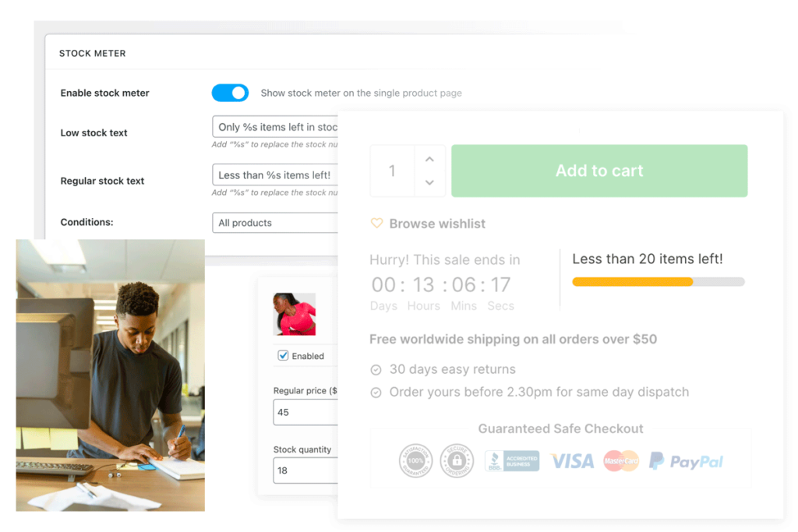Image resolution: width=798 pixels, height=532 pixels.
Task: Click the Secure Ordering padlock badge
Action: (457, 460)
